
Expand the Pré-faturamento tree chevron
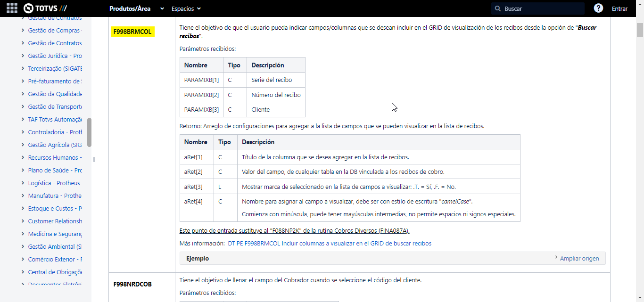[23, 81]
